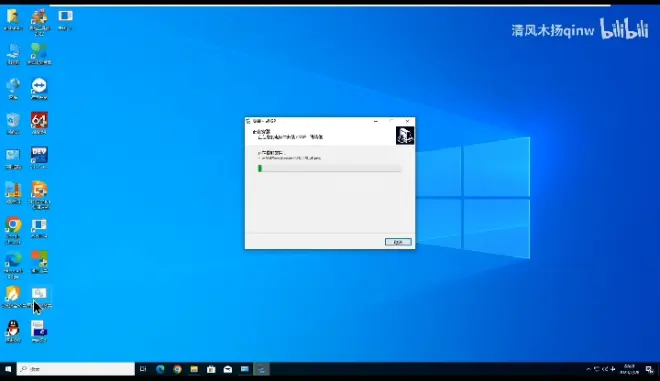Open the Network desktop icon
Viewport: 660px width, 381px height.
point(13,89)
